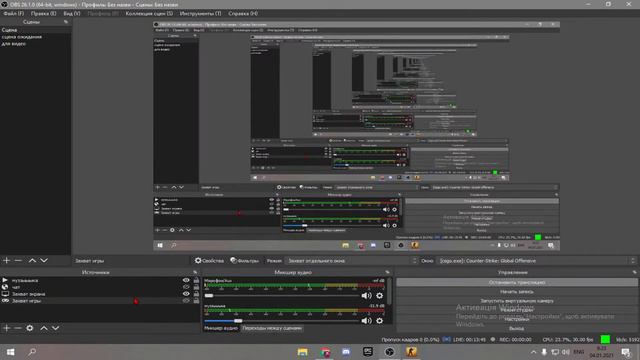Toggle visibility of Захват экрана source
The image size is (640, 360).
[x=186, y=293]
